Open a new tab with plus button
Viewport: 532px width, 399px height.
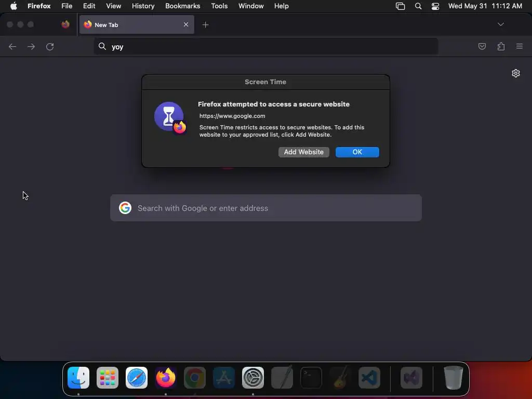205,25
